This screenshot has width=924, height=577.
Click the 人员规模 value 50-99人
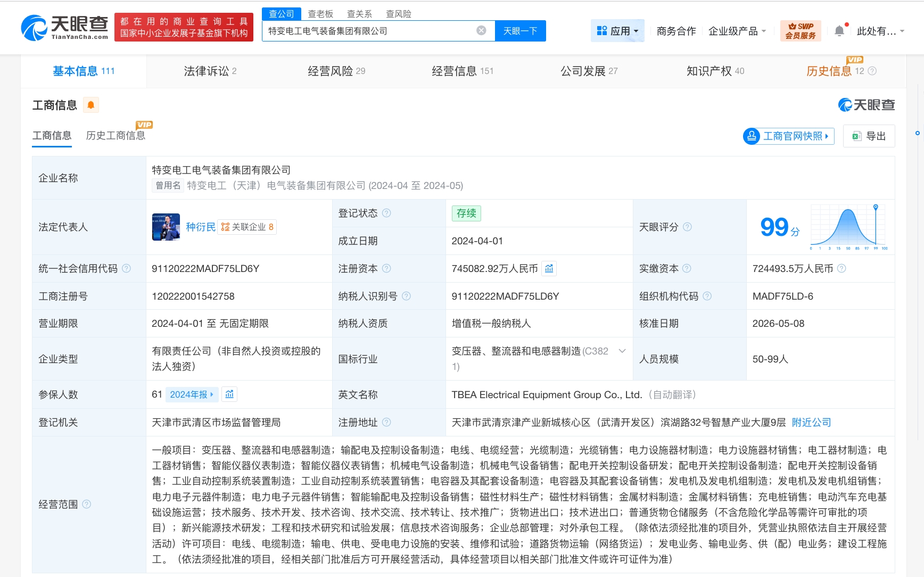[770, 359]
